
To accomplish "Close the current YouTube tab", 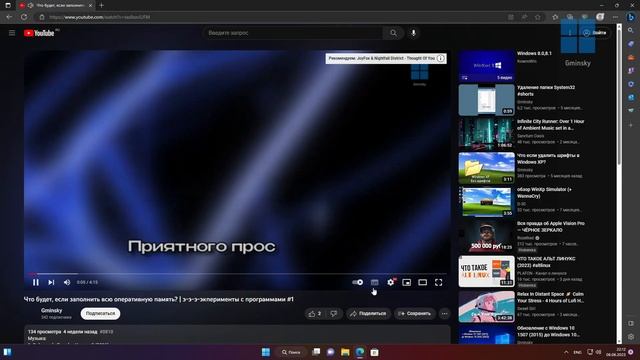I will [x=90, y=5].
